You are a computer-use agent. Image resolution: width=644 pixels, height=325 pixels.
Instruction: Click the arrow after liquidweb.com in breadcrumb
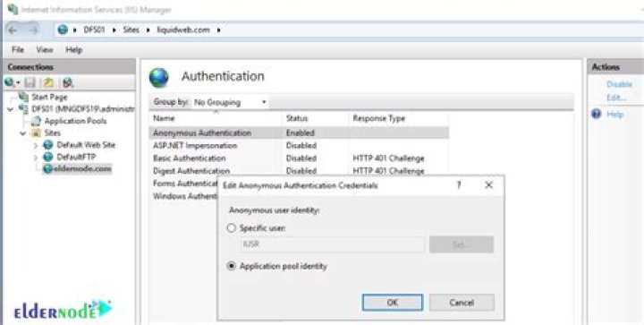(219, 30)
